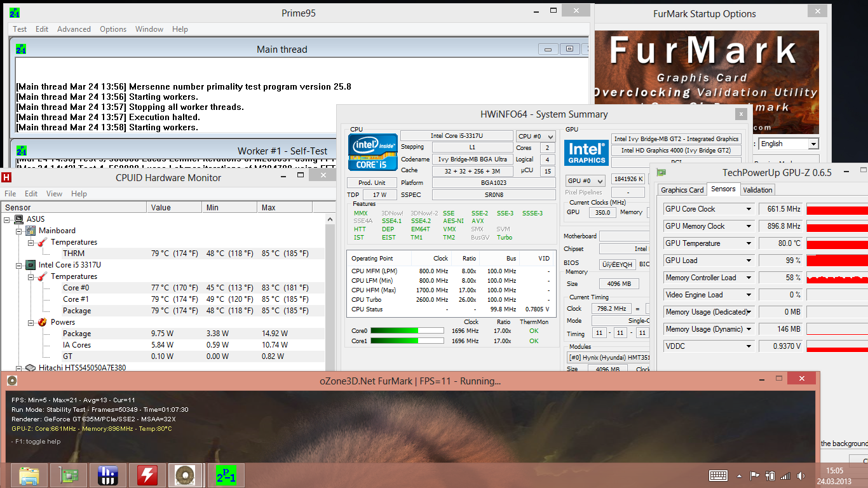Click the GPU-Z title bar icon
Viewport: 868px width, 488px height.
661,172
